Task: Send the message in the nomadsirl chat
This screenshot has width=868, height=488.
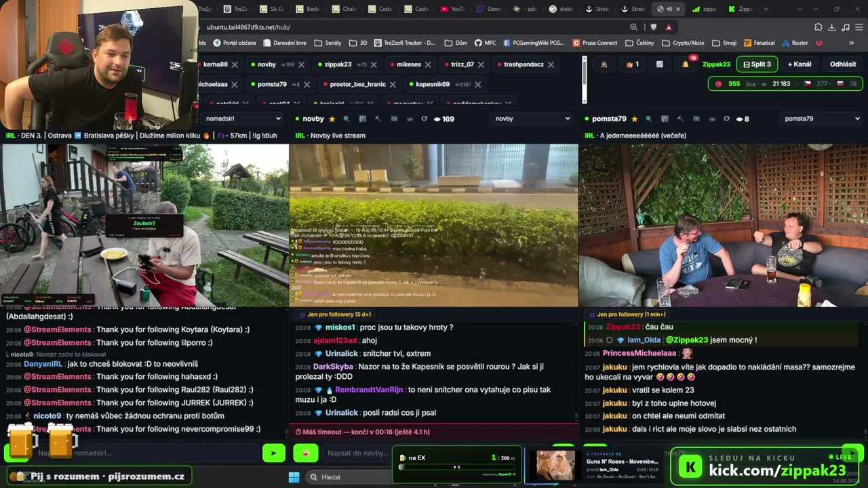Action: coord(274,453)
